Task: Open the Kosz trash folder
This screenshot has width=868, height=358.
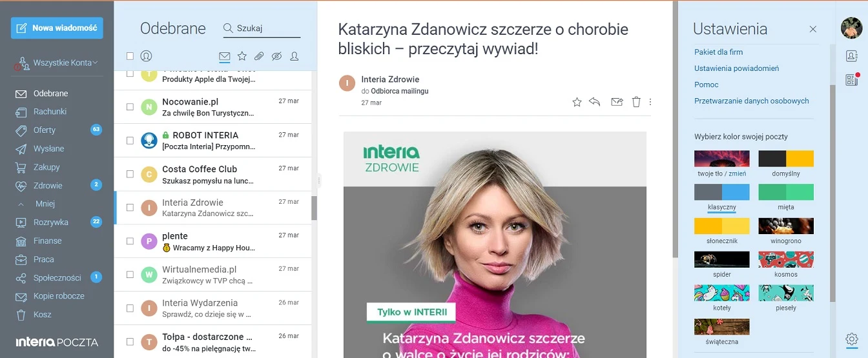Action: pyautogui.click(x=42, y=315)
